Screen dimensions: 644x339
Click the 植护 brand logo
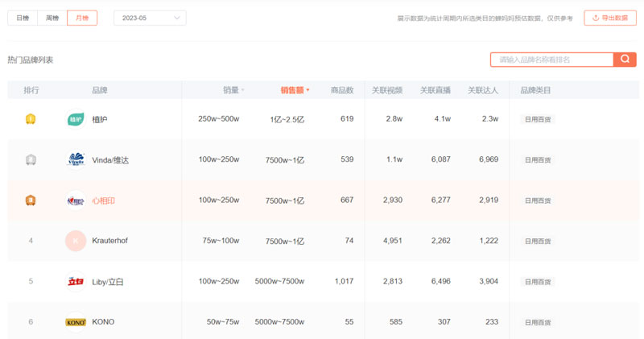[x=75, y=119]
